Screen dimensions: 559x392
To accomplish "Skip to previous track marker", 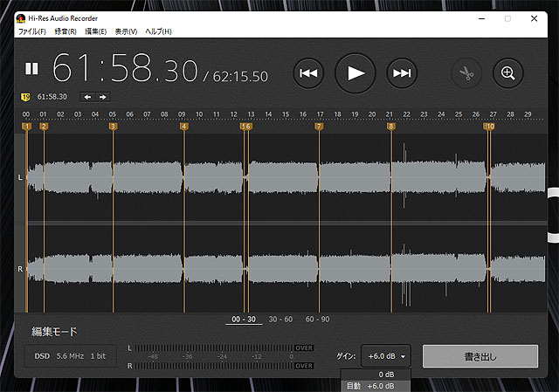I will [x=308, y=73].
